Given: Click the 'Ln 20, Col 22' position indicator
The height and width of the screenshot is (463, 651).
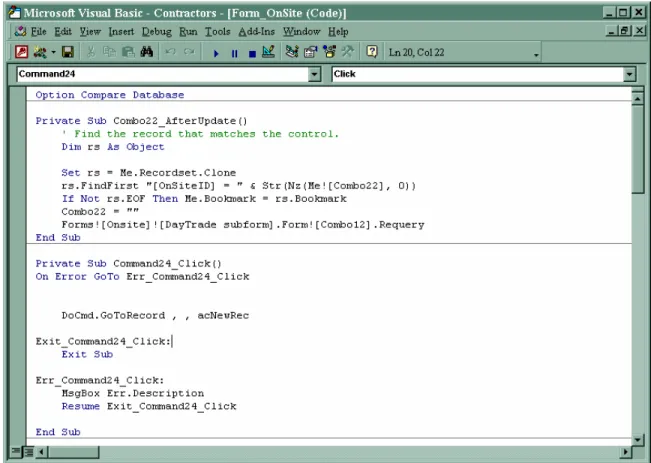Looking at the screenshot, I should point(416,53).
